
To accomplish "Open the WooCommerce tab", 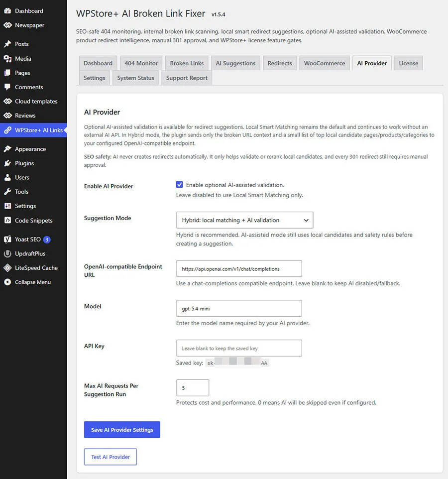I will click(x=325, y=63).
